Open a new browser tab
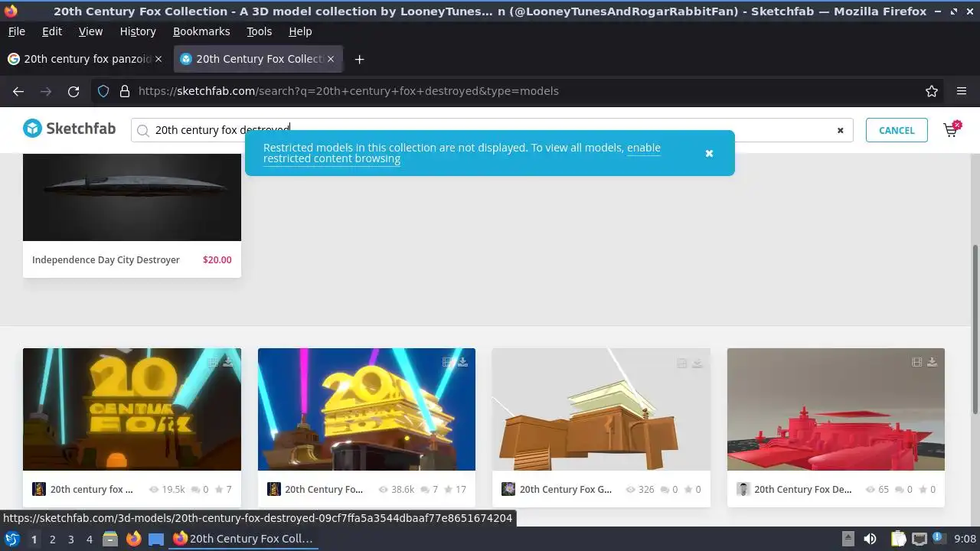 click(359, 59)
